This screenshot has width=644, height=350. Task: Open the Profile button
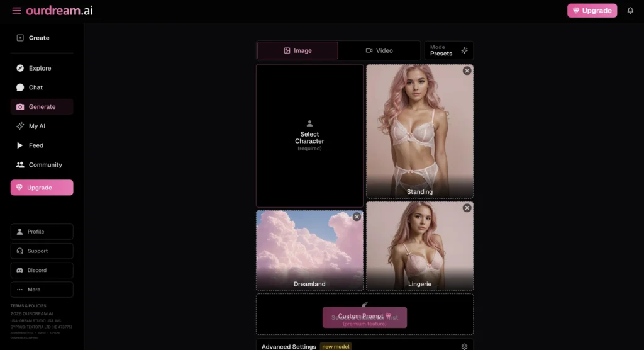click(42, 232)
